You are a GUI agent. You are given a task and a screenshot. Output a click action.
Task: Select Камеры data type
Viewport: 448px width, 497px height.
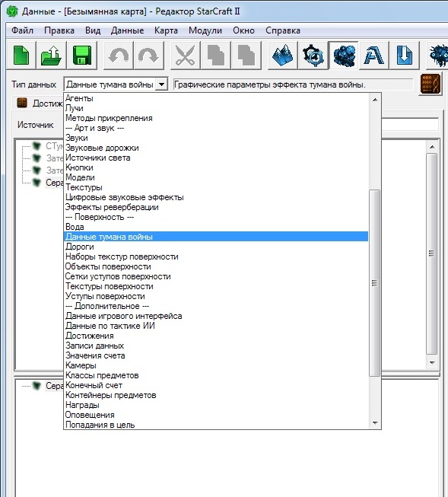tap(216, 365)
